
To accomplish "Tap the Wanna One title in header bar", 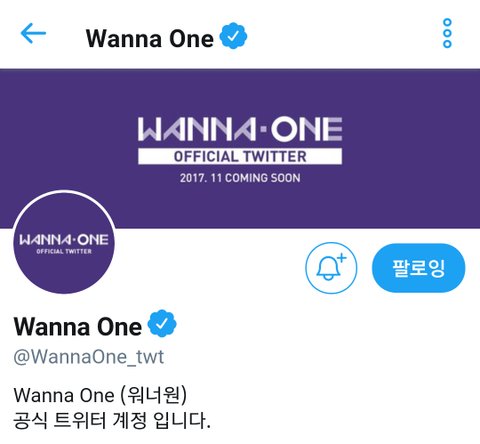I will point(150,39).
